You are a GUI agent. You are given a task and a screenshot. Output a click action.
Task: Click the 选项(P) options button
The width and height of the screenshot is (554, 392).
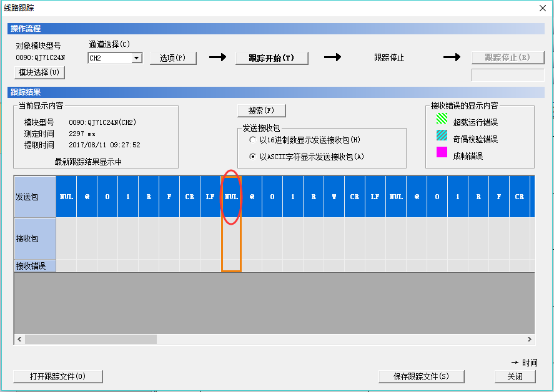click(173, 58)
